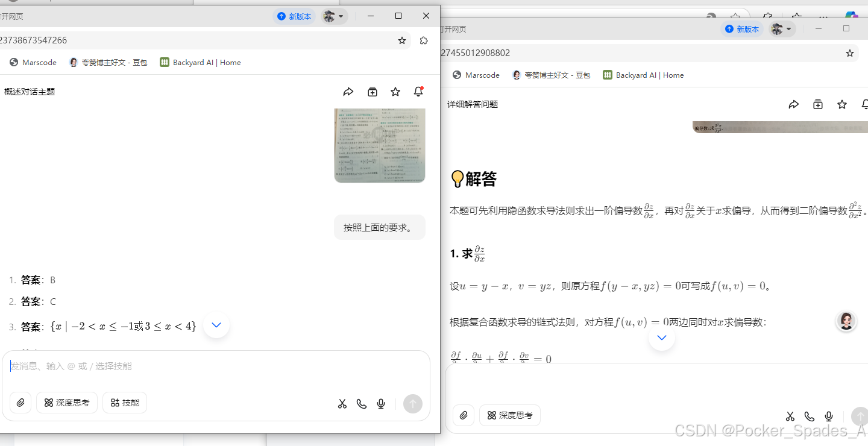Click the send arrow in the front chat
868x446 pixels.
click(x=413, y=404)
